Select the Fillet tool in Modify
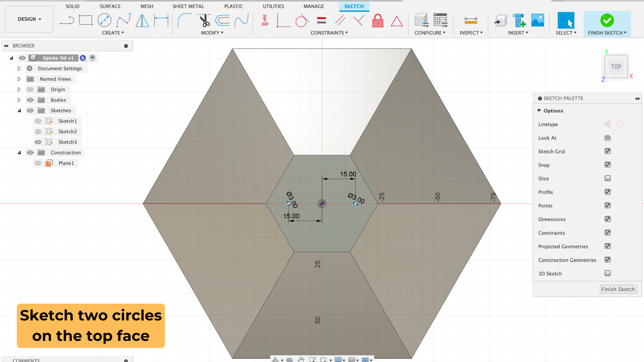644x362 pixels. click(184, 20)
